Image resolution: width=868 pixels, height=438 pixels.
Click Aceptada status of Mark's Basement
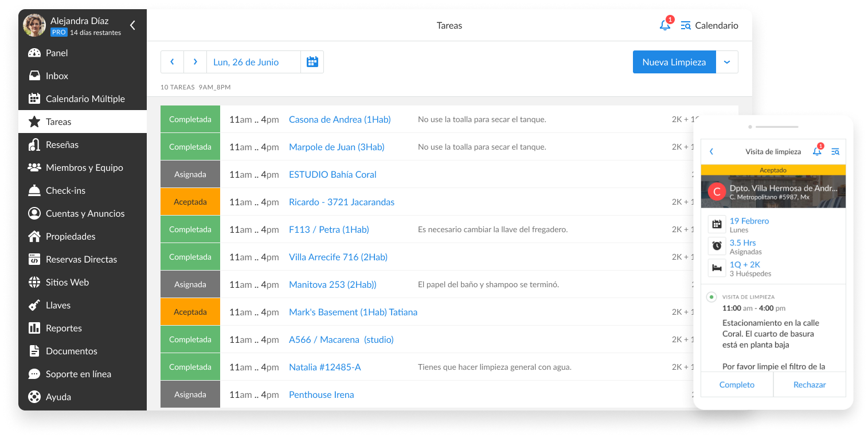190,312
